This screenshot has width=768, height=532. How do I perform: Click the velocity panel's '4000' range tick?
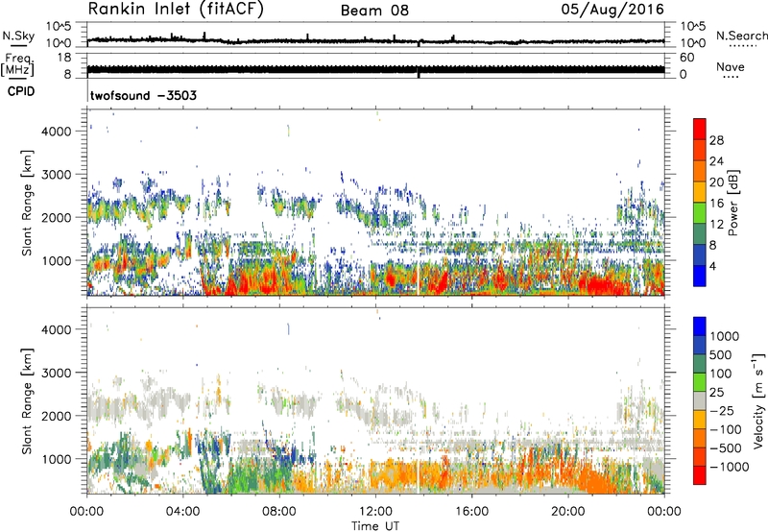pos(56,329)
